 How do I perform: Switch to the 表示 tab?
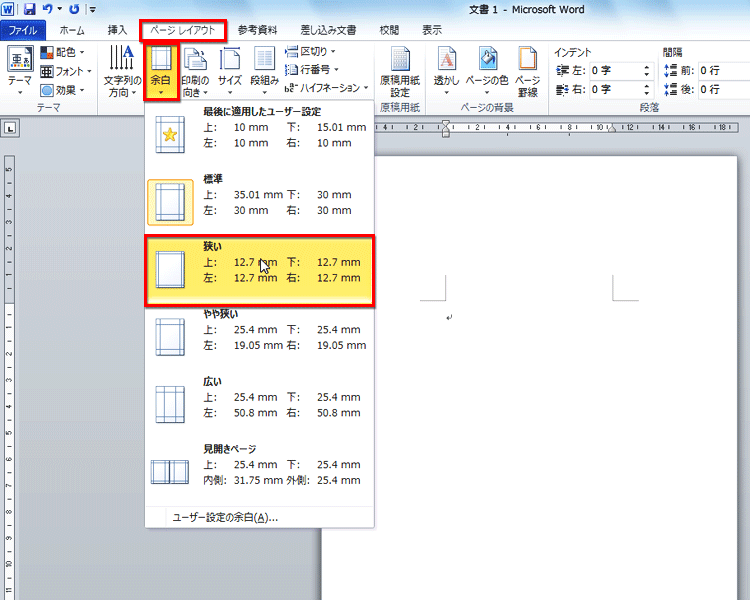(x=431, y=30)
